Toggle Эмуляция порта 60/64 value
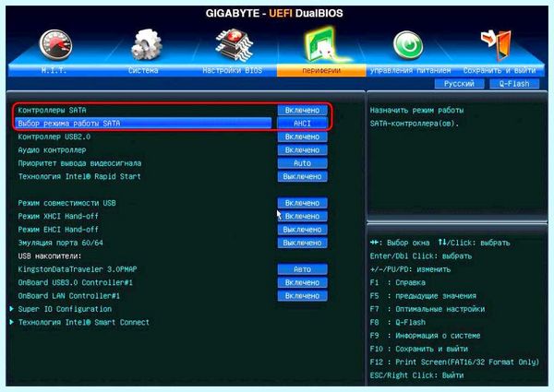This screenshot has width=554, height=392. pos(302,244)
